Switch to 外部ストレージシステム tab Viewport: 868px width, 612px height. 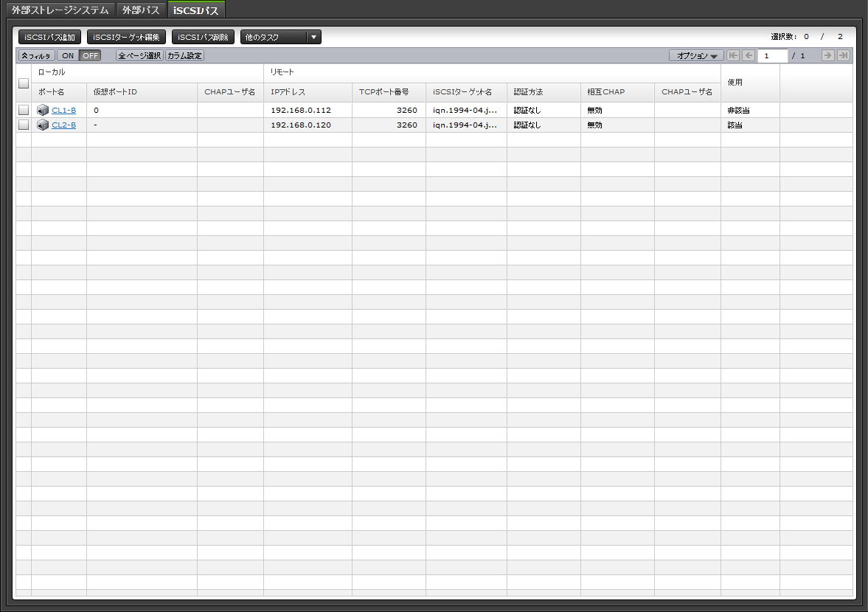[60, 10]
